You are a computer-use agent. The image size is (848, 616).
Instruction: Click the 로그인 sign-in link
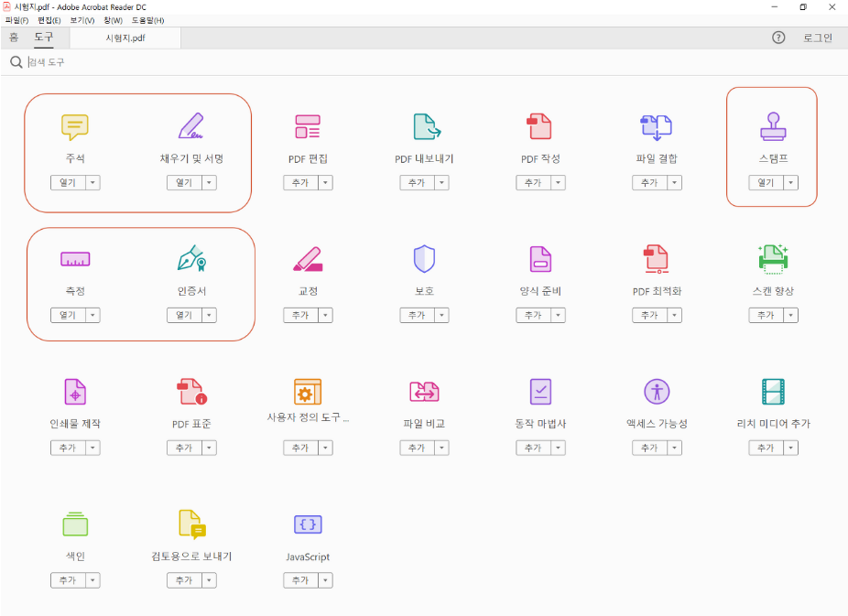(x=818, y=38)
